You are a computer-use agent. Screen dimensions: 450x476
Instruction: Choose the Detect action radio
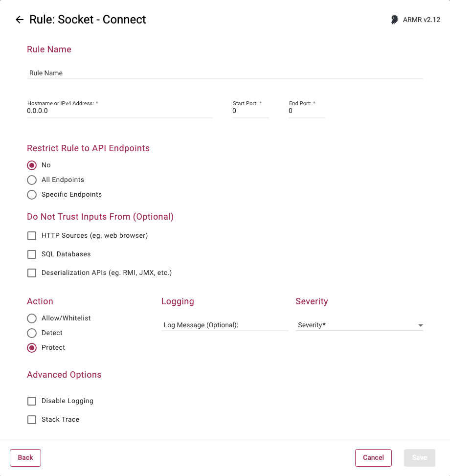point(32,333)
